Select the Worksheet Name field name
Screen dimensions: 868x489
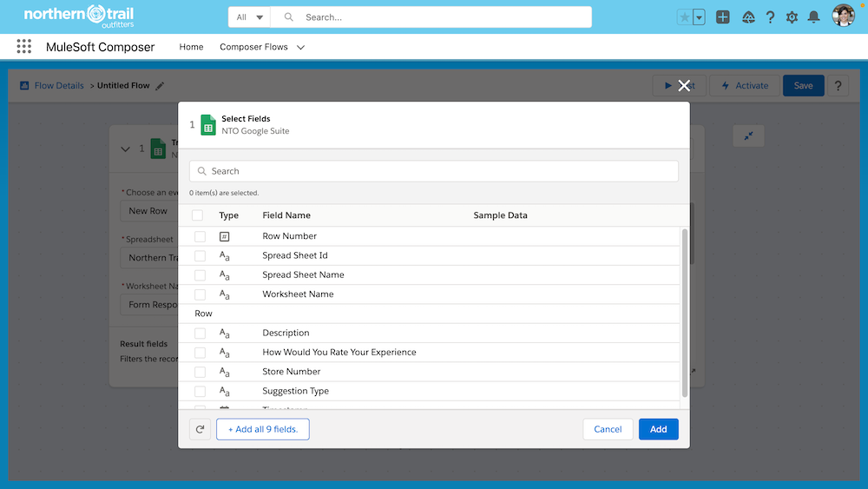(x=298, y=294)
